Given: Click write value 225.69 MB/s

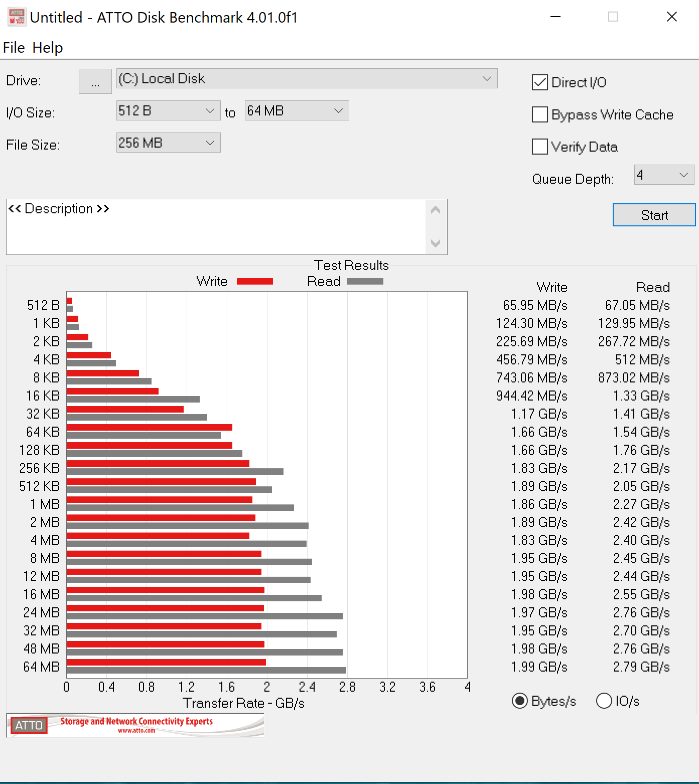Looking at the screenshot, I should point(532,342).
